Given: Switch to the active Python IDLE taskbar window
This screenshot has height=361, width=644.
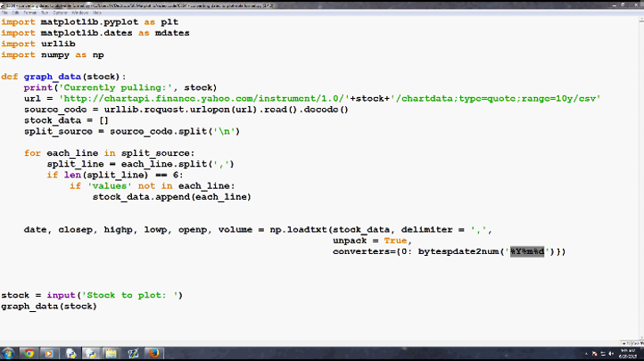Looking at the screenshot, I should [x=91, y=354].
